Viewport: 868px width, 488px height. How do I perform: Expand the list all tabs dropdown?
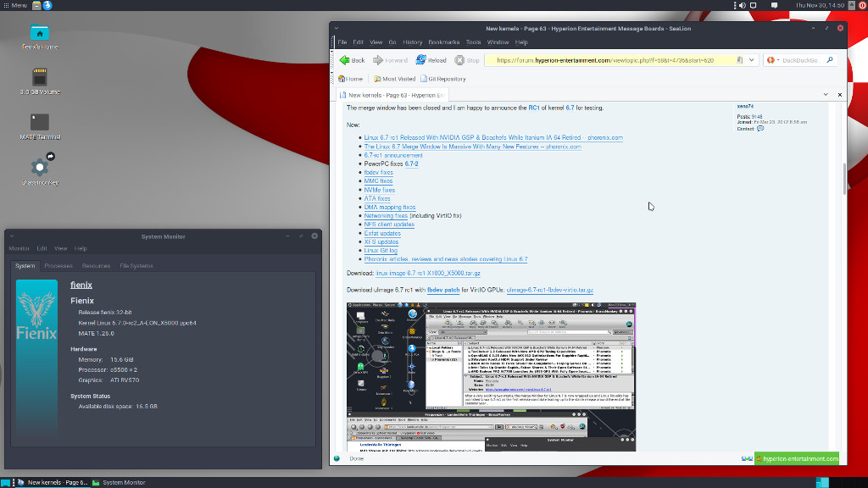(x=826, y=95)
